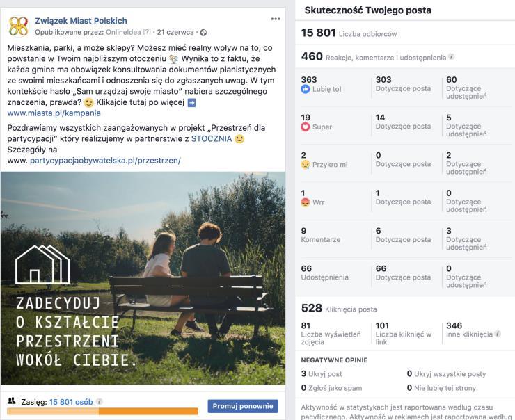The width and height of the screenshot is (515, 420).
Task: Click the info icon next to Zasięg
Action: (100, 402)
